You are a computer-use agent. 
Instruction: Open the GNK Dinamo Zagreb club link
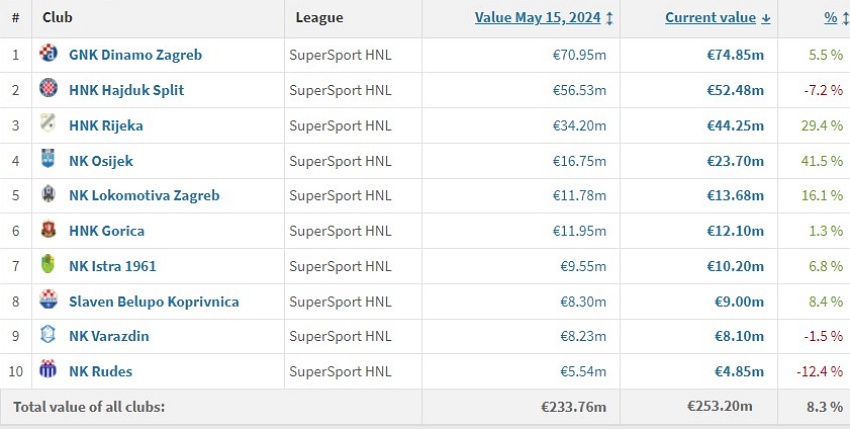click(136, 55)
